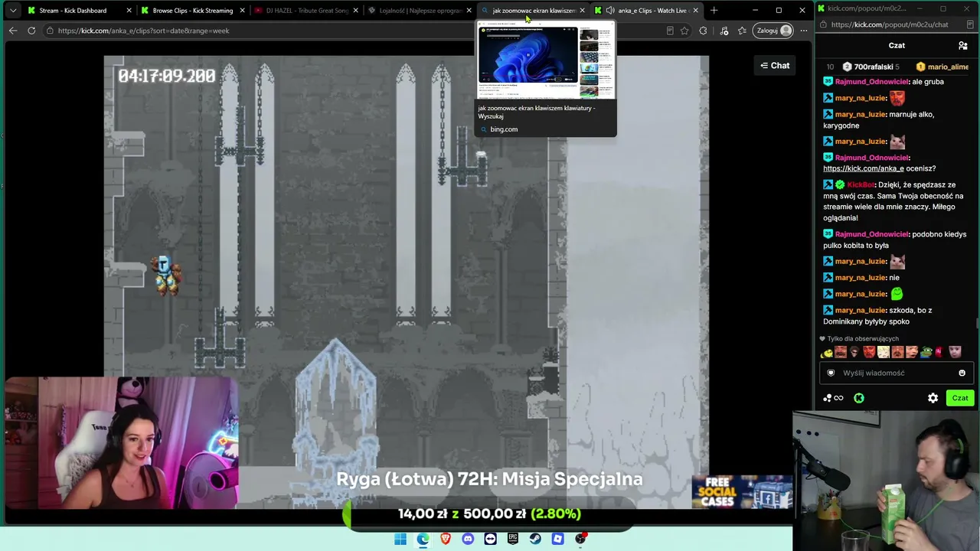Send message with the green Czat button

tap(960, 398)
